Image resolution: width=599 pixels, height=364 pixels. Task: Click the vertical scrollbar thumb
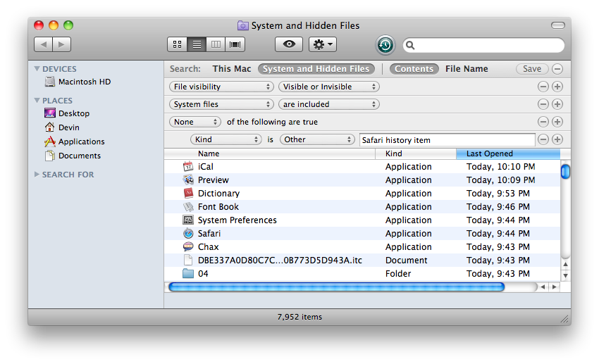[x=565, y=171]
